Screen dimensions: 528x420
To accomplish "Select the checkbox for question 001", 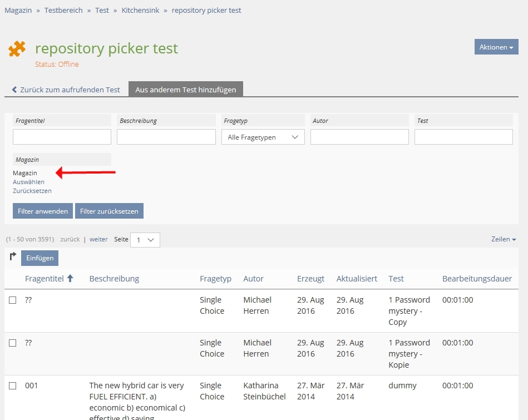I will coord(13,386).
